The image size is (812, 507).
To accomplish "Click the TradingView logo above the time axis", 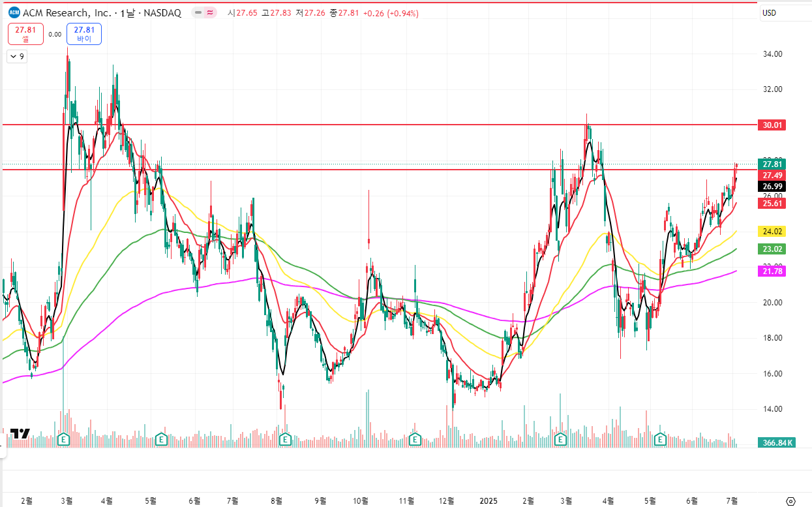I will click(x=20, y=434).
